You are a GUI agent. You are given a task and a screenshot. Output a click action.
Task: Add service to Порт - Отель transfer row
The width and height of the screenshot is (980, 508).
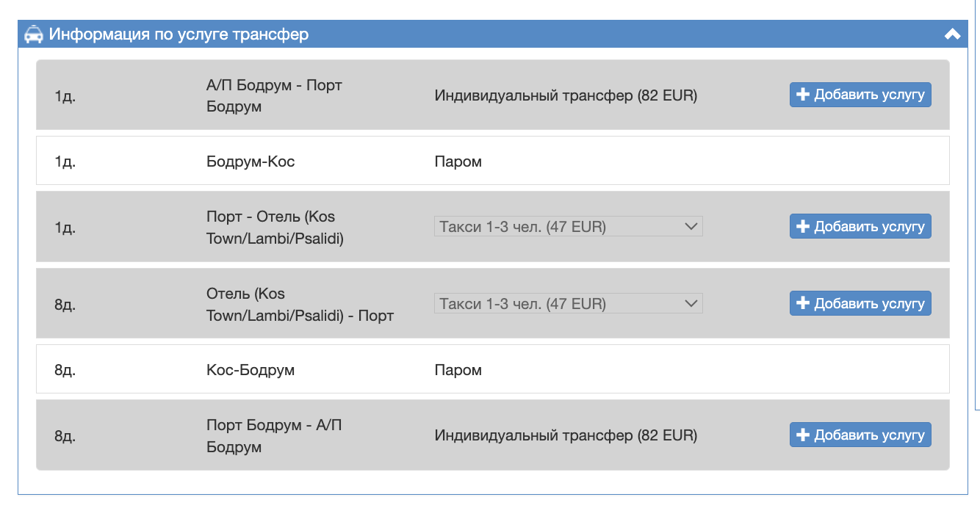click(x=860, y=226)
